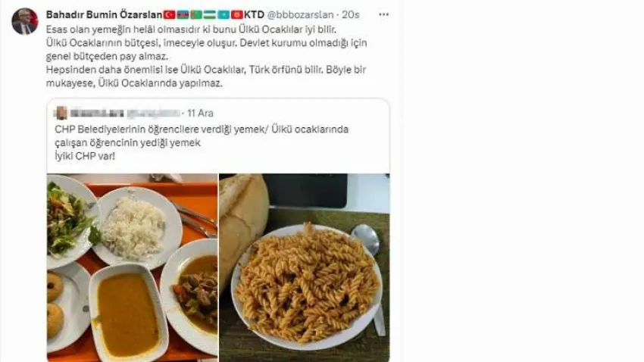Click the green Turkmenistan flag emoji
The width and height of the screenshot is (644, 362).
[196, 15]
